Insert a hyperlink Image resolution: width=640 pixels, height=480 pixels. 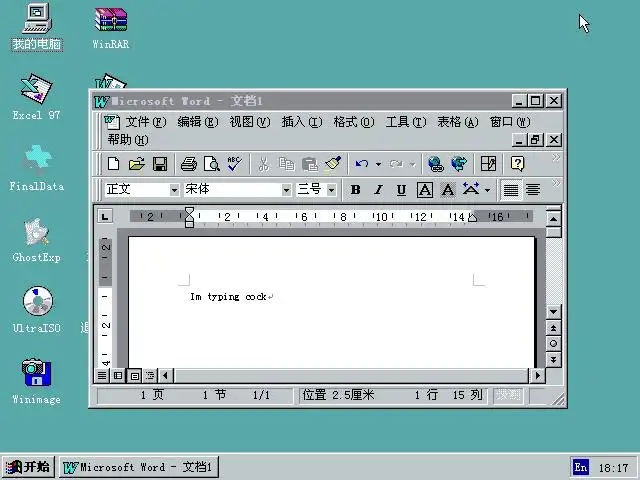pyautogui.click(x=436, y=164)
